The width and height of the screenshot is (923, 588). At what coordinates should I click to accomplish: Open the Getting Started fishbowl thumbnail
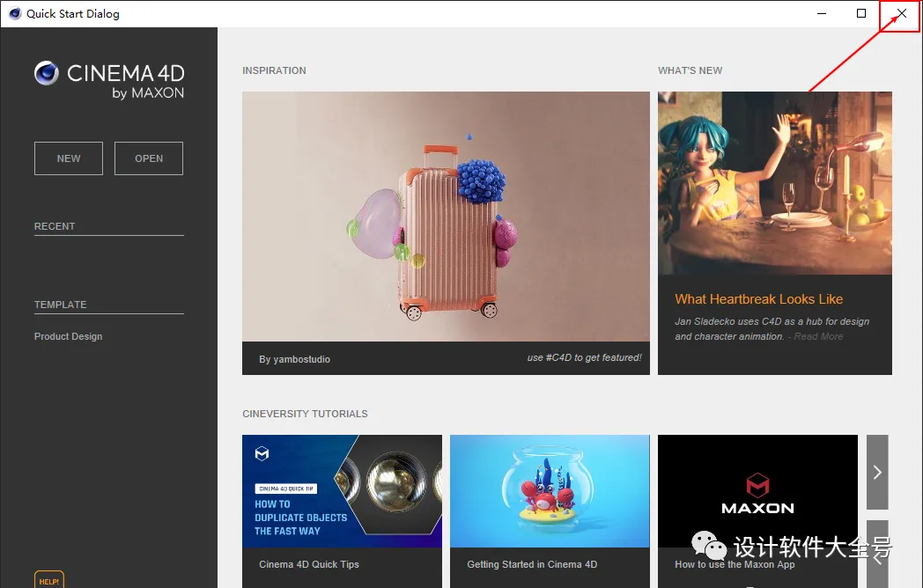[x=550, y=491]
